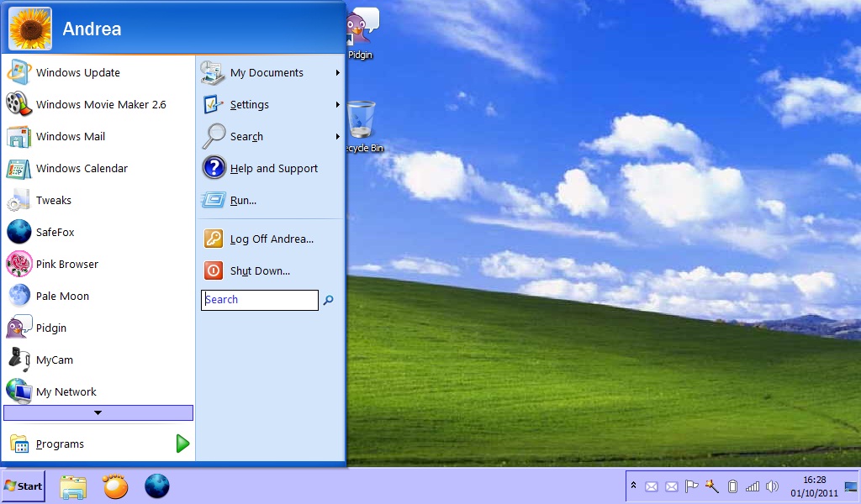Click the envelope tray icon next to the flag
The width and height of the screenshot is (861, 504).
672,486
